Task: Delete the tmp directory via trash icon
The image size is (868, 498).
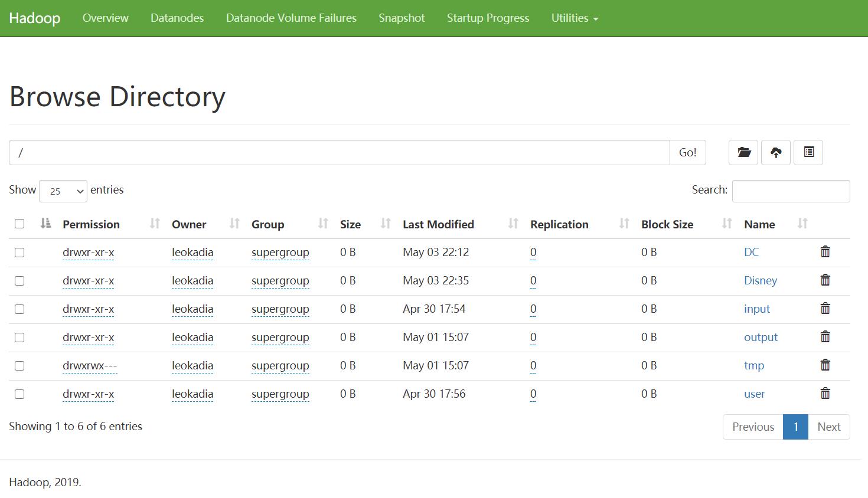Action: click(x=825, y=365)
